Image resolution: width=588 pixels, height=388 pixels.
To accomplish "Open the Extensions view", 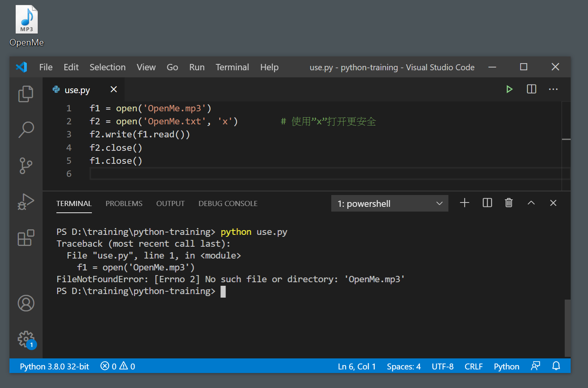I will 26,238.
